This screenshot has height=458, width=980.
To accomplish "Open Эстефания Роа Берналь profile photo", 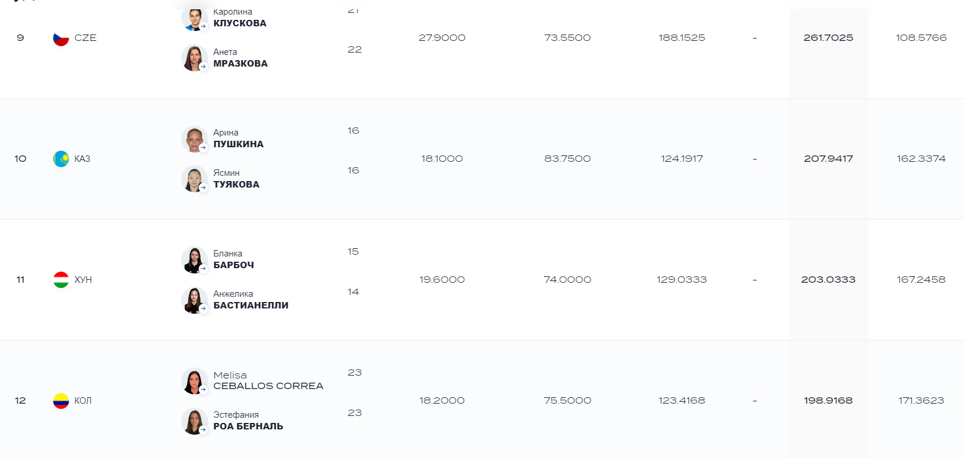I will click(x=194, y=421).
